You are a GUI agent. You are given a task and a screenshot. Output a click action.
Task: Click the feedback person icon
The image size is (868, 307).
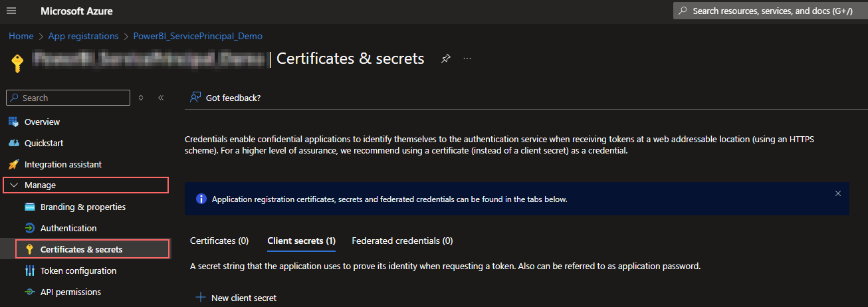(x=195, y=98)
